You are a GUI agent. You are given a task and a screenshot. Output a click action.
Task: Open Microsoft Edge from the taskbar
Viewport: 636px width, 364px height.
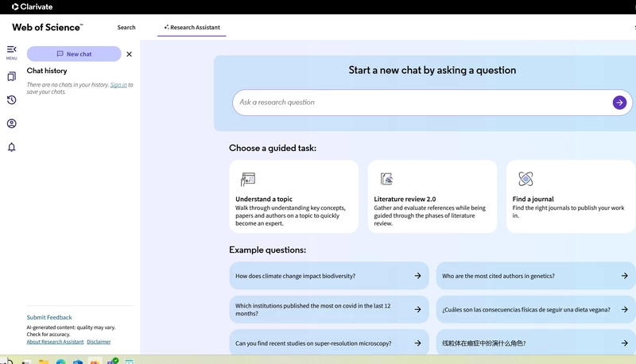[61, 361]
